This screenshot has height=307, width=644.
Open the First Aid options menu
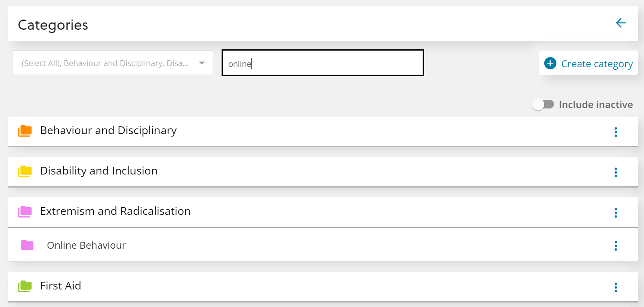click(x=616, y=287)
